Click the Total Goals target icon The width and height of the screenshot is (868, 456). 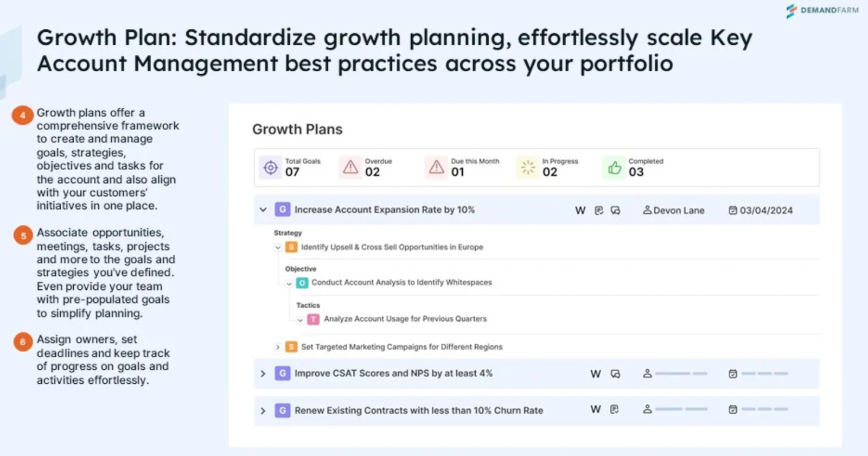point(270,168)
